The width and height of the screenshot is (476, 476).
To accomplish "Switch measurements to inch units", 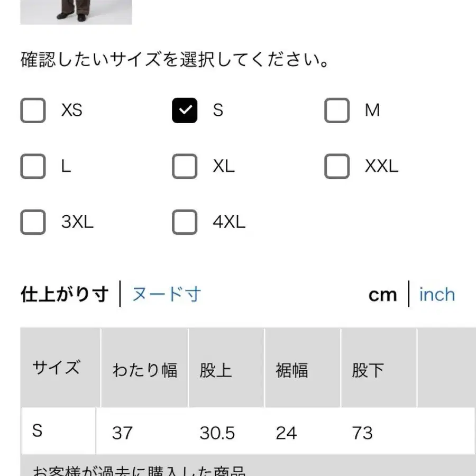I will pyautogui.click(x=437, y=294).
